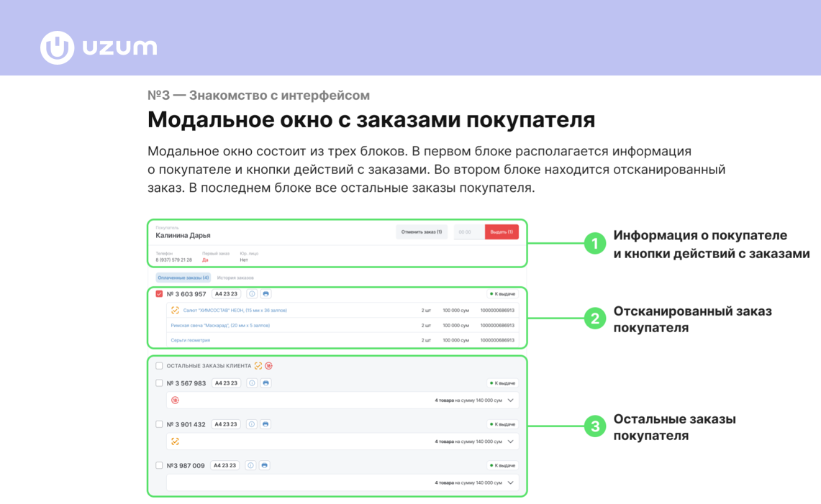Viewport: 821px width, 504px height.
Task: Click the Uzum logo in header
Action: pyautogui.click(x=99, y=47)
